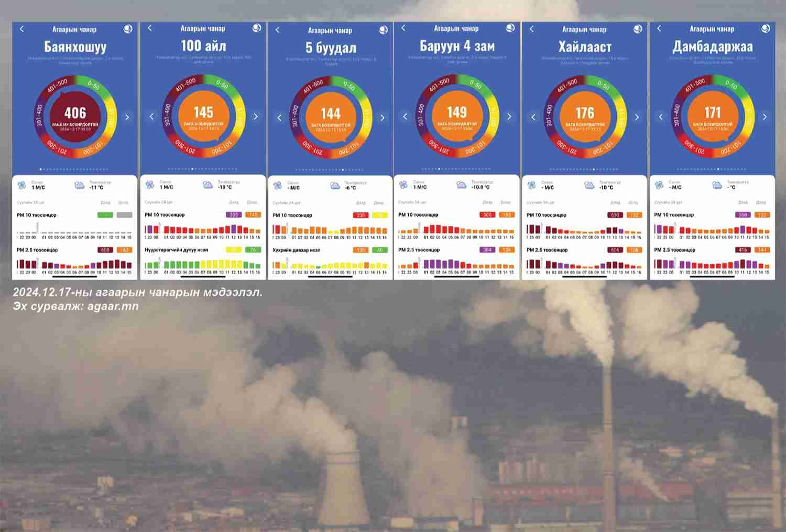Click the globe icon in 100 айл panel

click(x=257, y=28)
